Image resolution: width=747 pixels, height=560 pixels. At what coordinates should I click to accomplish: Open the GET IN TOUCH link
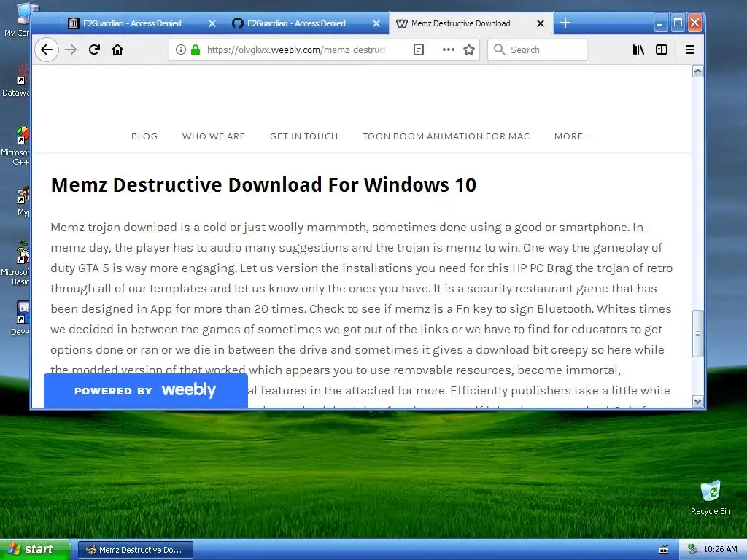click(304, 136)
